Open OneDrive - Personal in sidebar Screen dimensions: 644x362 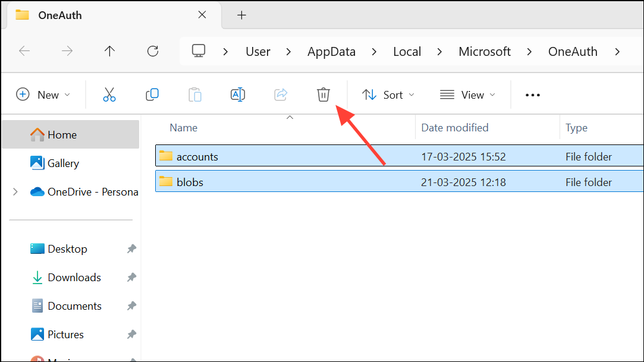click(84, 191)
